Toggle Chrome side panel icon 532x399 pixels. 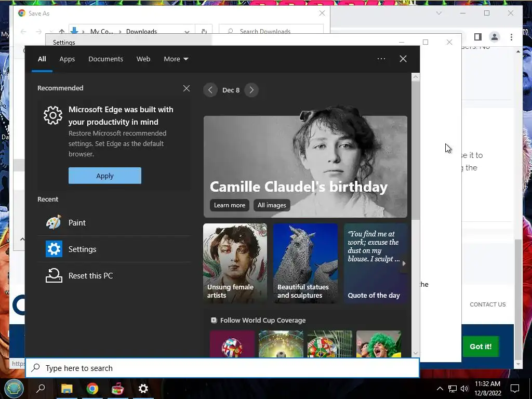[478, 37]
